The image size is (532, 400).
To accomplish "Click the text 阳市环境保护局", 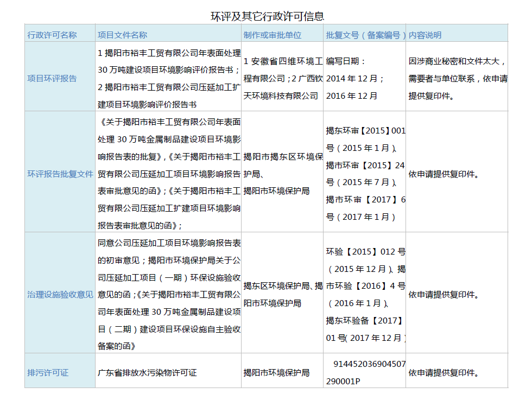I will [273, 303].
